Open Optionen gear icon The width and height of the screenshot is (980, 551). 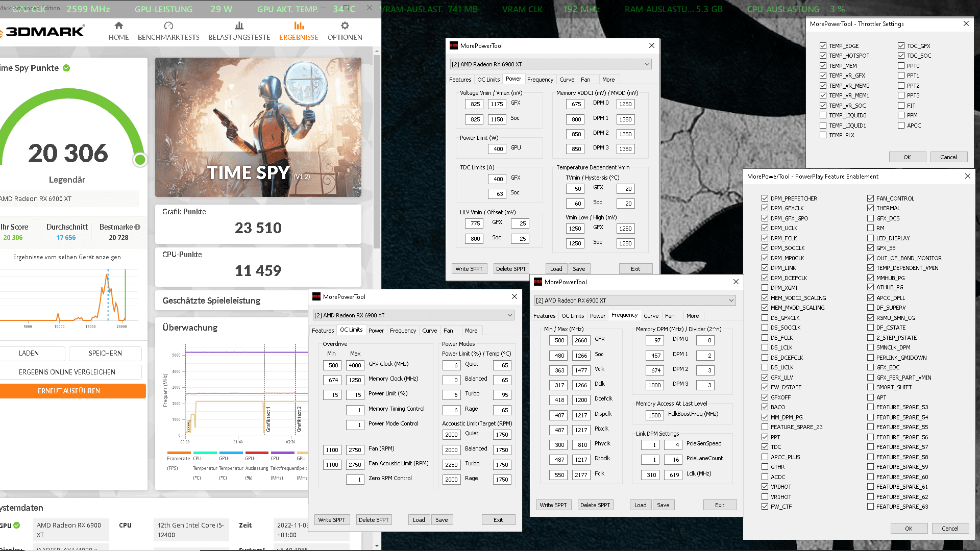tap(345, 26)
